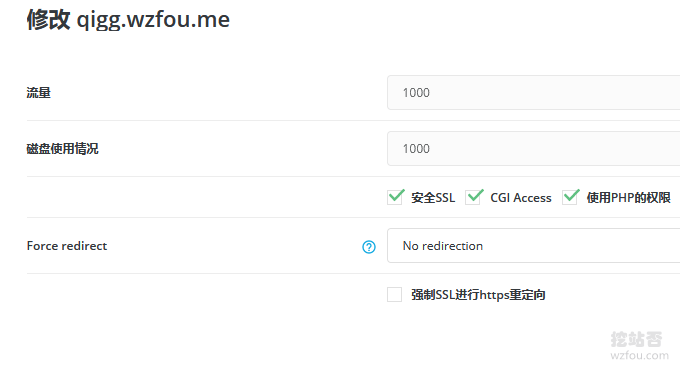Open the No redirection dropdown
The width and height of the screenshot is (680, 366).
[x=533, y=246]
